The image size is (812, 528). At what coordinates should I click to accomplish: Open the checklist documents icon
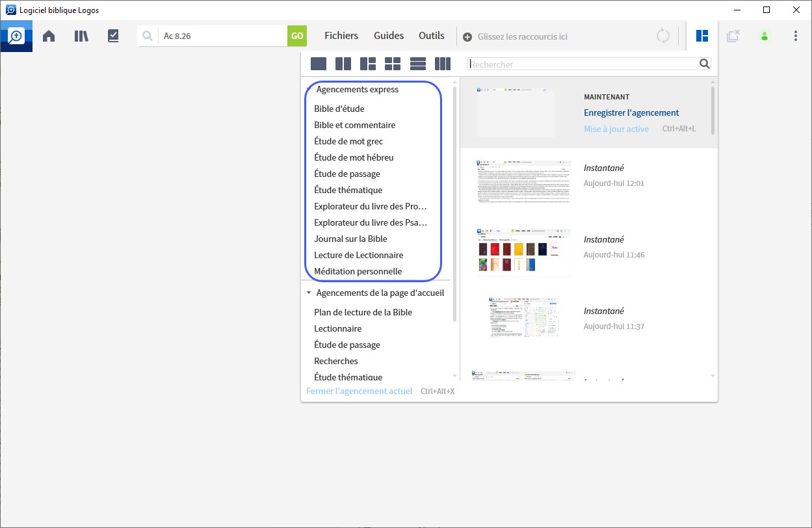[x=113, y=36]
